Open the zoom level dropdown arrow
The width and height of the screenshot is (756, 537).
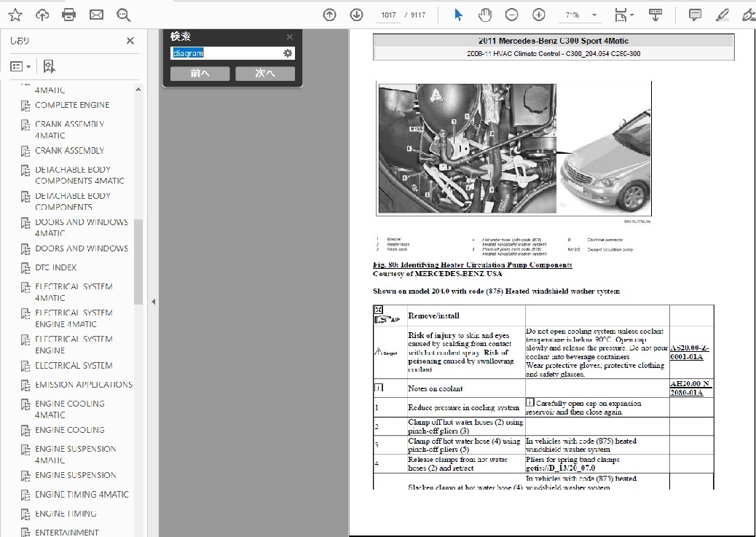[x=594, y=15]
